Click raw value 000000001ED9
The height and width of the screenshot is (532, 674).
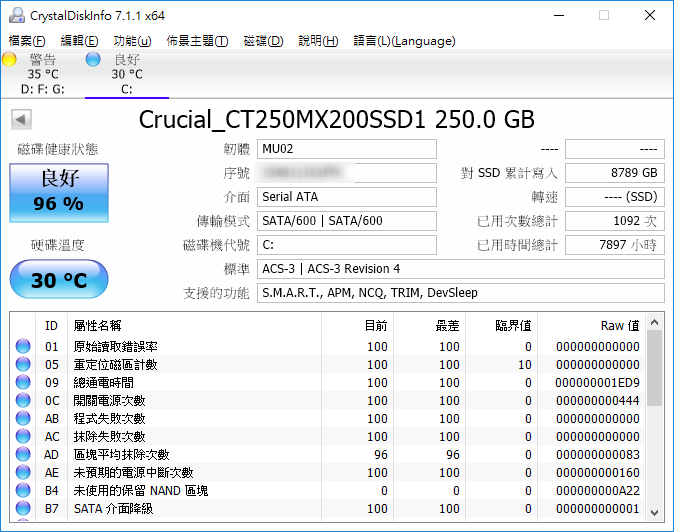597,382
